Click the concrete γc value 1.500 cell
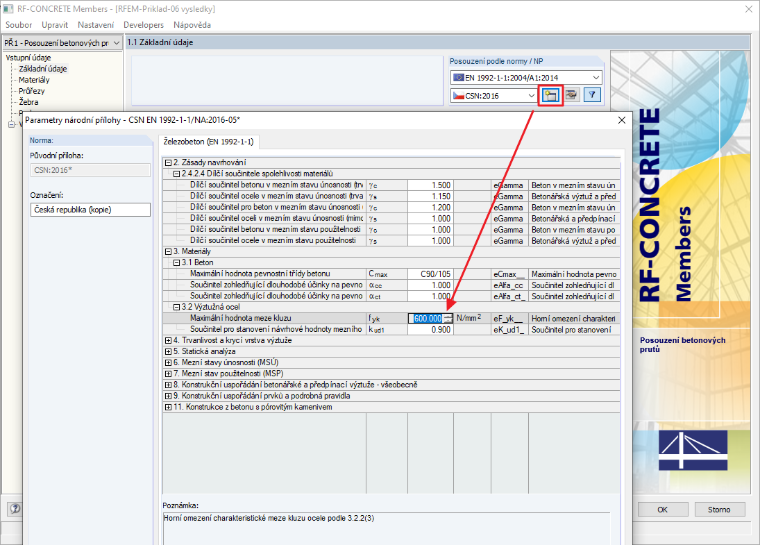This screenshot has width=760, height=545. point(430,185)
